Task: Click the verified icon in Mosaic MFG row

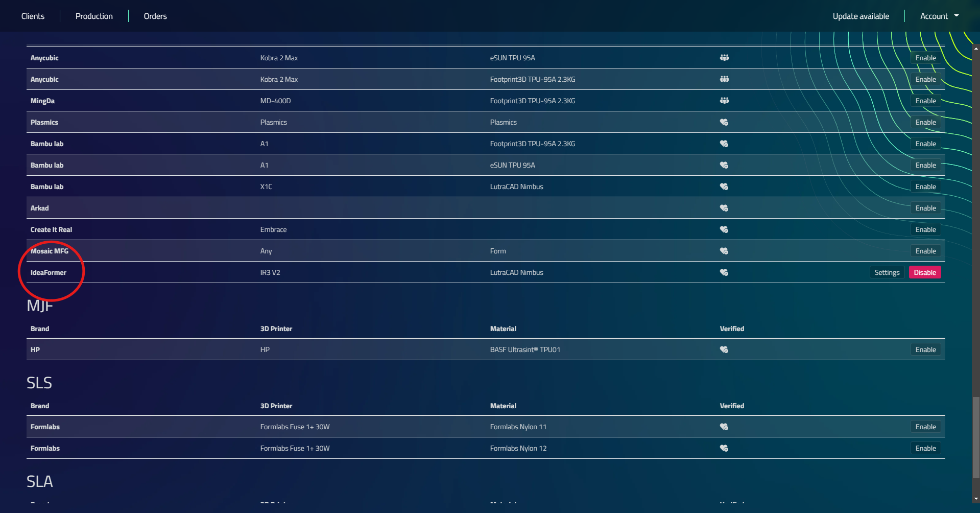Action: pos(724,251)
